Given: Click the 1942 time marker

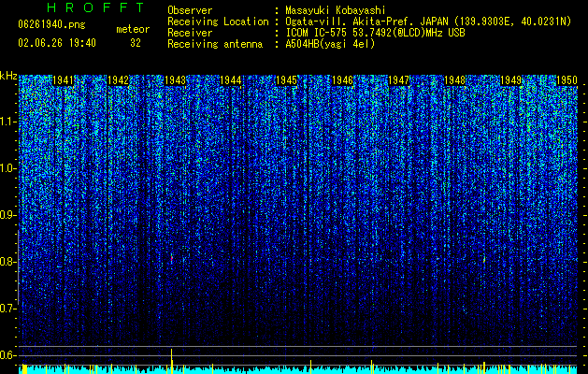Looking at the screenshot, I should pyautogui.click(x=118, y=80).
